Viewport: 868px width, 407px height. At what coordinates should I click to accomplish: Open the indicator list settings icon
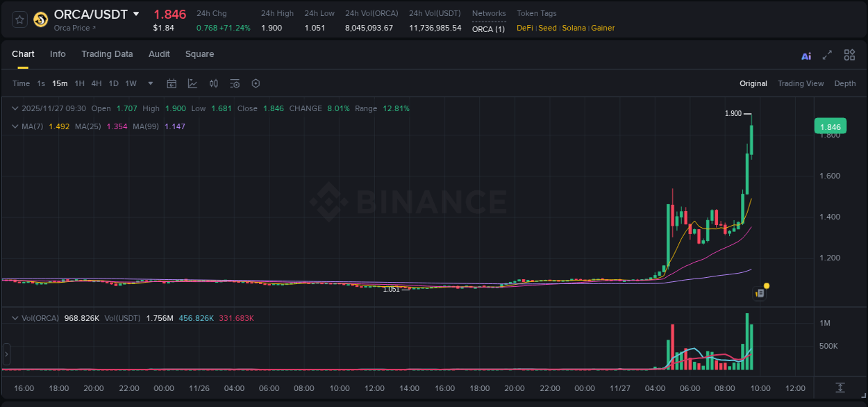pyautogui.click(x=234, y=83)
